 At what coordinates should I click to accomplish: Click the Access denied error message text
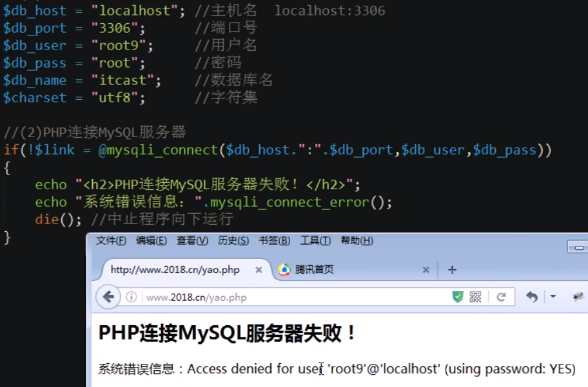click(x=382, y=369)
